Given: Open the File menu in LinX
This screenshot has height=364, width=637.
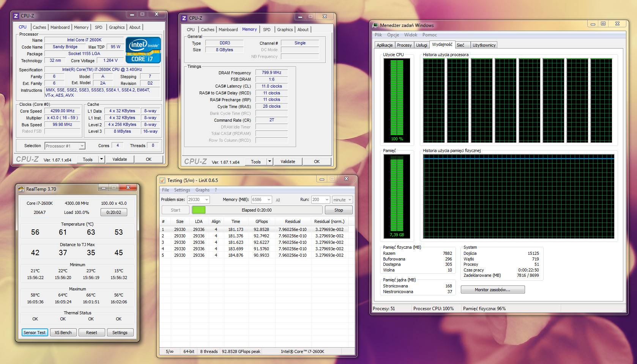Looking at the screenshot, I should (x=166, y=190).
